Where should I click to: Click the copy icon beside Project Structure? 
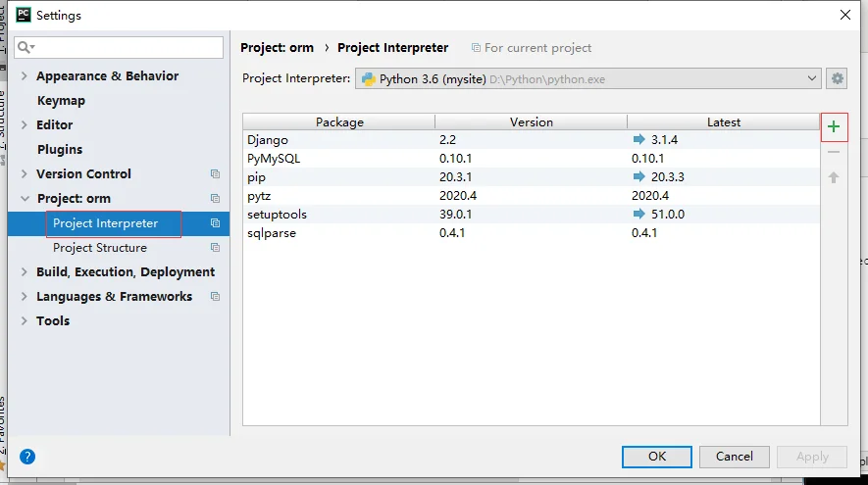point(216,248)
